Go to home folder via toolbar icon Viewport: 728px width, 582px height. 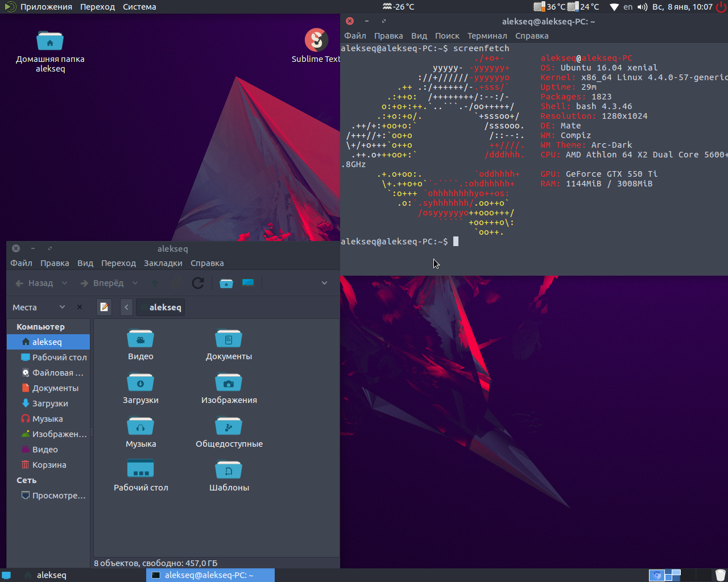tap(226, 283)
